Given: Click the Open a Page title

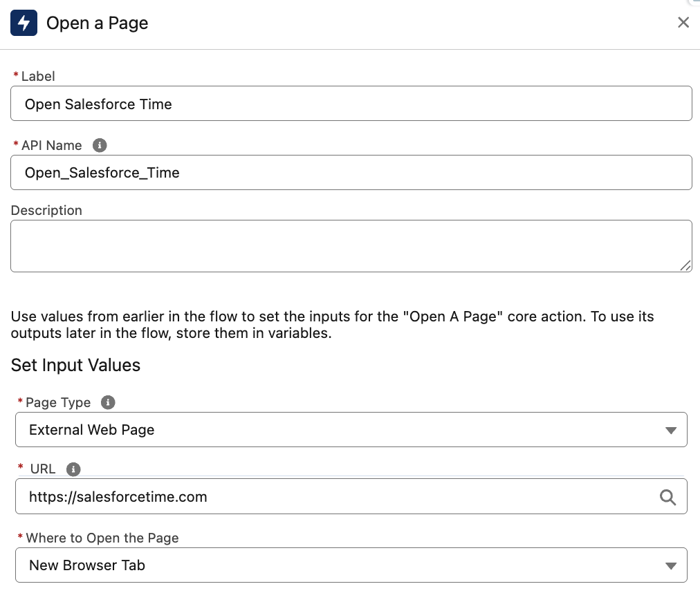Looking at the screenshot, I should tap(97, 23).
